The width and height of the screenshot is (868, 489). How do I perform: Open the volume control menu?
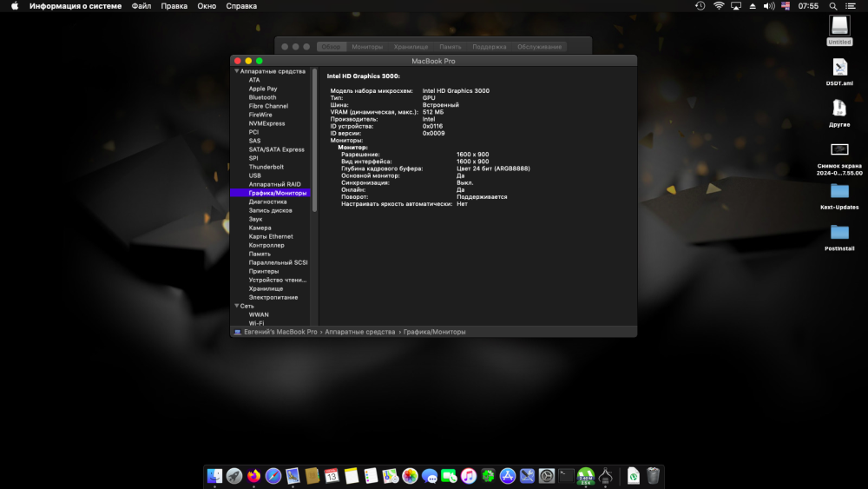tap(769, 6)
